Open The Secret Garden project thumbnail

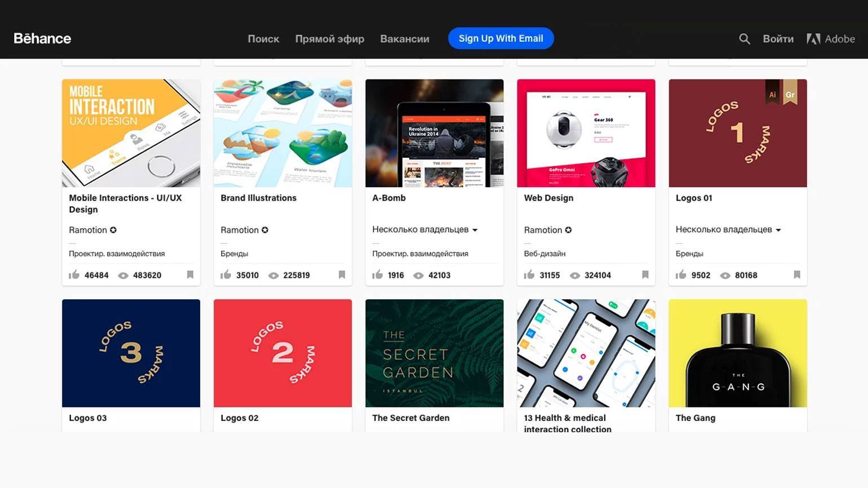pyautogui.click(x=434, y=353)
